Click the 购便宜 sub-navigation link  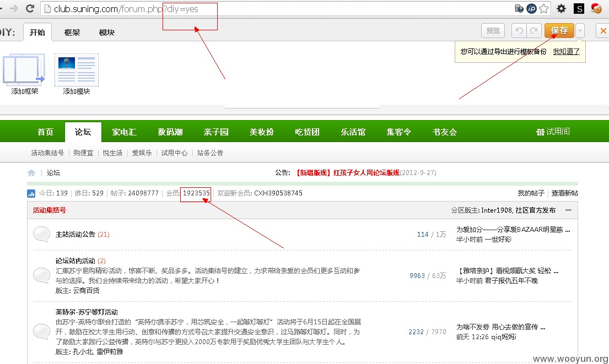[84, 153]
